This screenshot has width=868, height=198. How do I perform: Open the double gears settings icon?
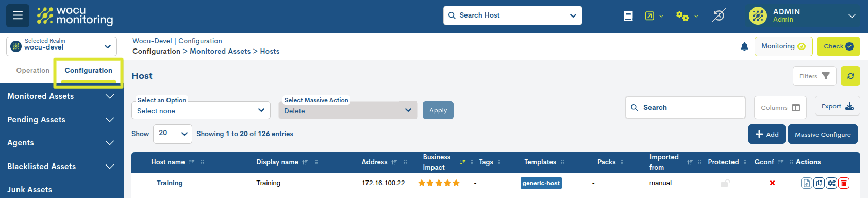point(682,16)
